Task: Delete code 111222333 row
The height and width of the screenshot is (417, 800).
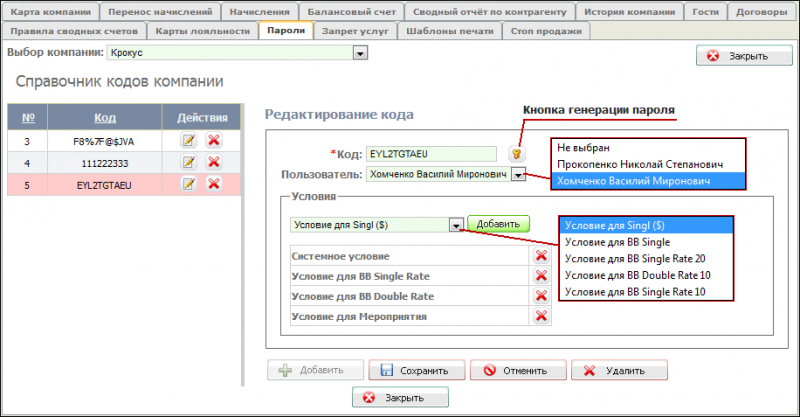Action: 213,162
